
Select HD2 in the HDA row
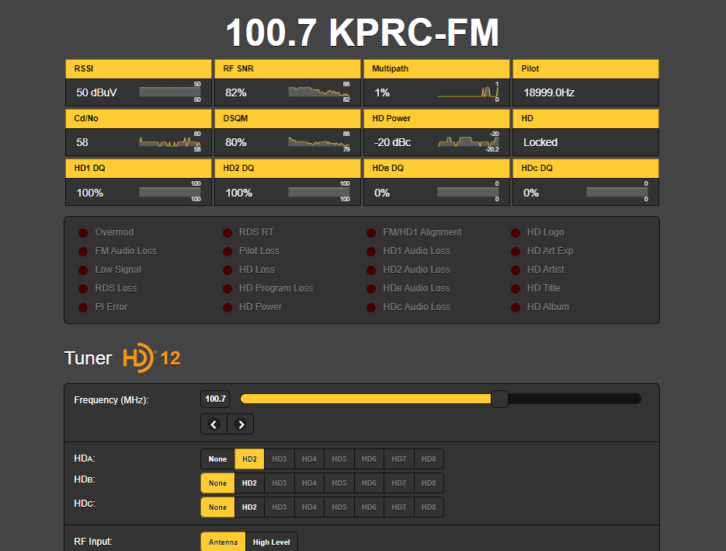[x=249, y=459]
